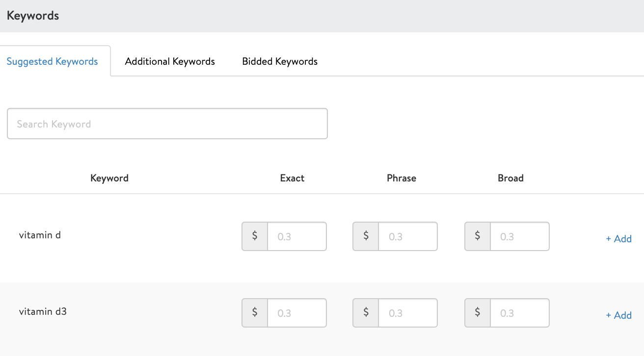Image resolution: width=644 pixels, height=356 pixels.
Task: Click the dollar icon in vitamin d3 Exact bid
Action: (255, 313)
